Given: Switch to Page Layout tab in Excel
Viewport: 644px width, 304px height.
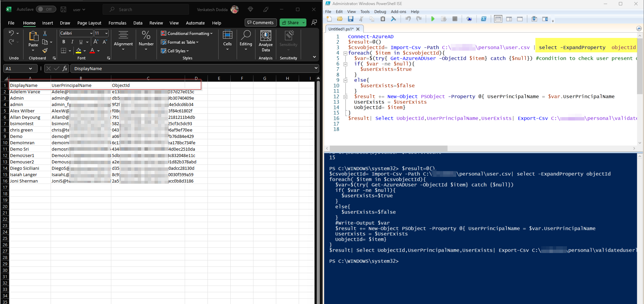Looking at the screenshot, I should point(89,23).
